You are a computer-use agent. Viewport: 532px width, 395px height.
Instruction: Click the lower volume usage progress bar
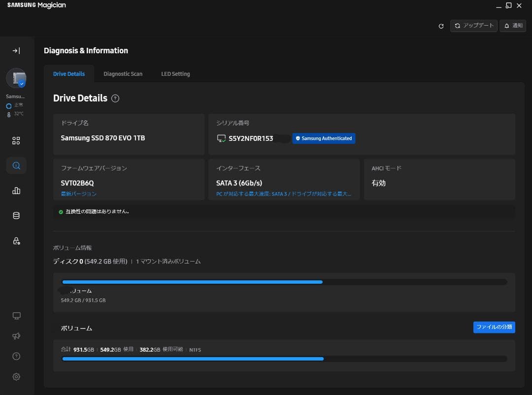pos(284,359)
